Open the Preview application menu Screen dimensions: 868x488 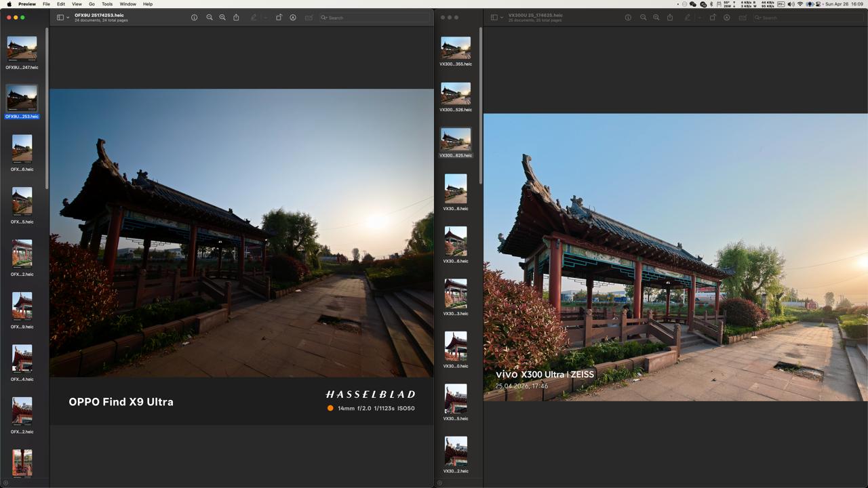pos(27,4)
